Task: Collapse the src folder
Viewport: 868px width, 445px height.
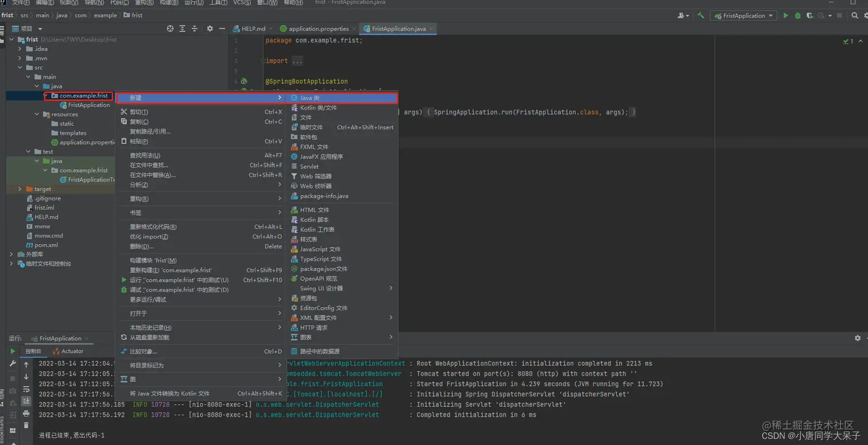Action: pyautogui.click(x=20, y=68)
